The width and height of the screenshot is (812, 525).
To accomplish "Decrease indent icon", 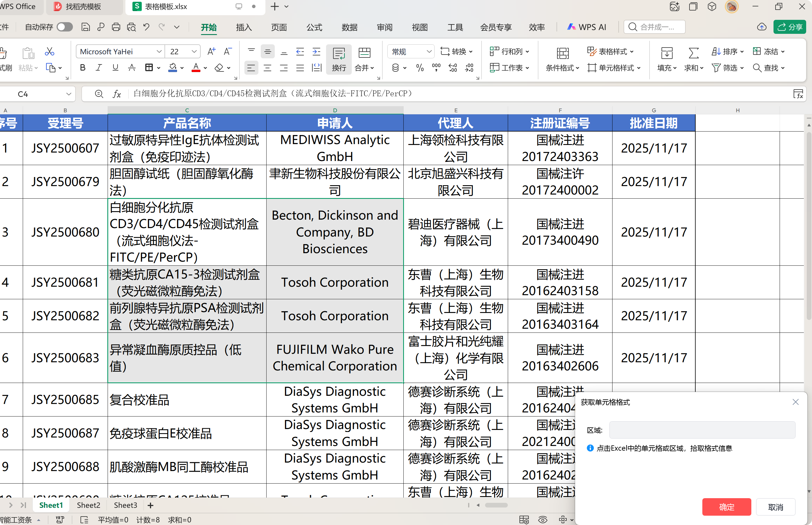I will pos(300,51).
